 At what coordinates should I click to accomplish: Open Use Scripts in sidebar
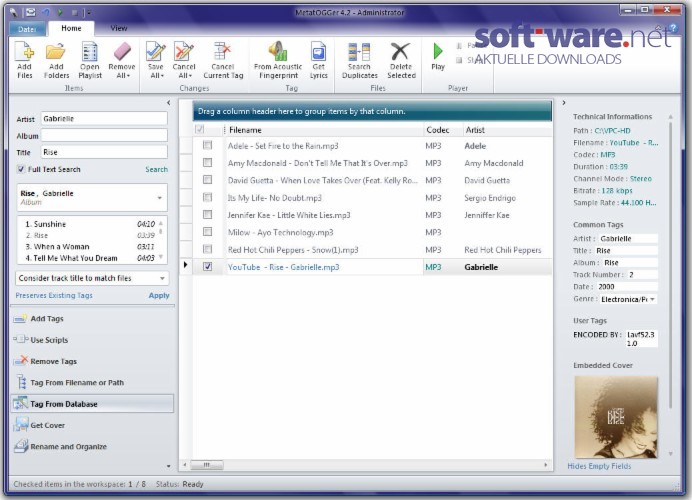[92, 340]
